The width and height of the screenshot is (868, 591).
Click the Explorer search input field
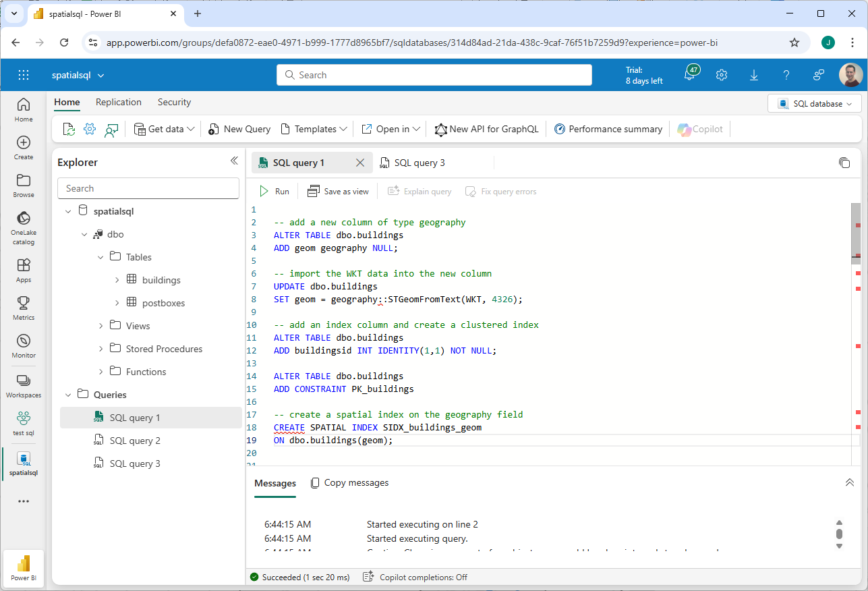pos(148,188)
